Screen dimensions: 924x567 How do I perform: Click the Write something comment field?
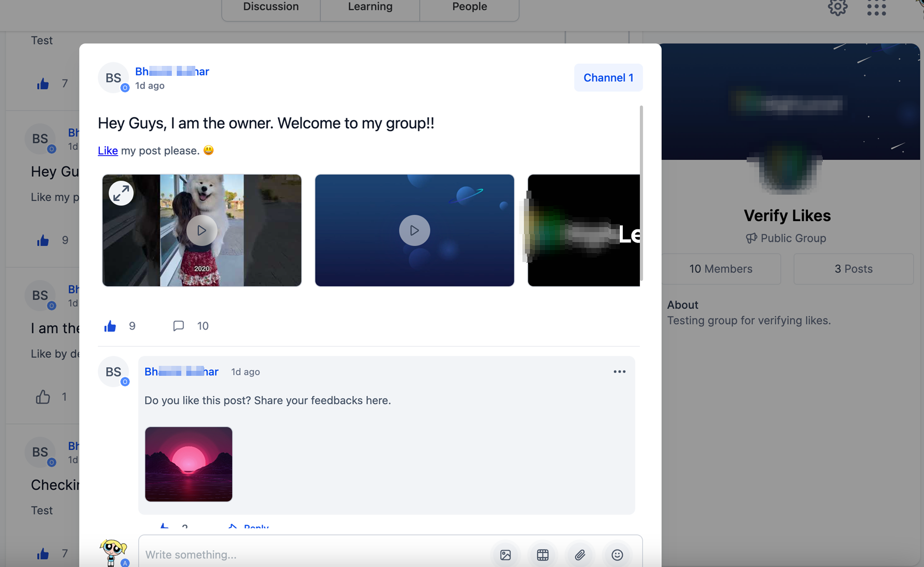(x=315, y=555)
